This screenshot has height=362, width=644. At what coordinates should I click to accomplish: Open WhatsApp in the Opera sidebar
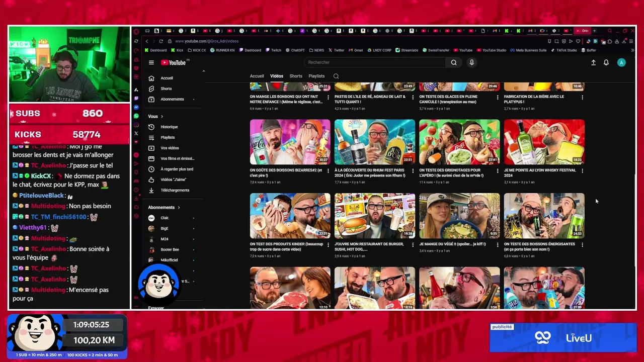click(x=136, y=116)
